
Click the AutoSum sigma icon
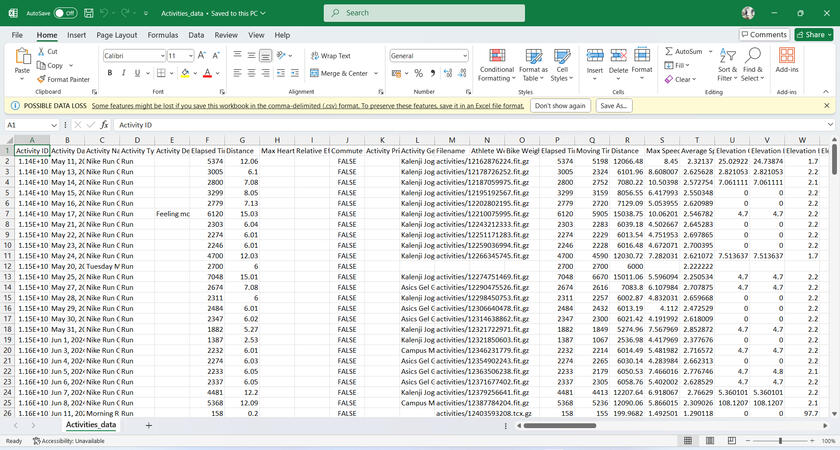click(668, 51)
